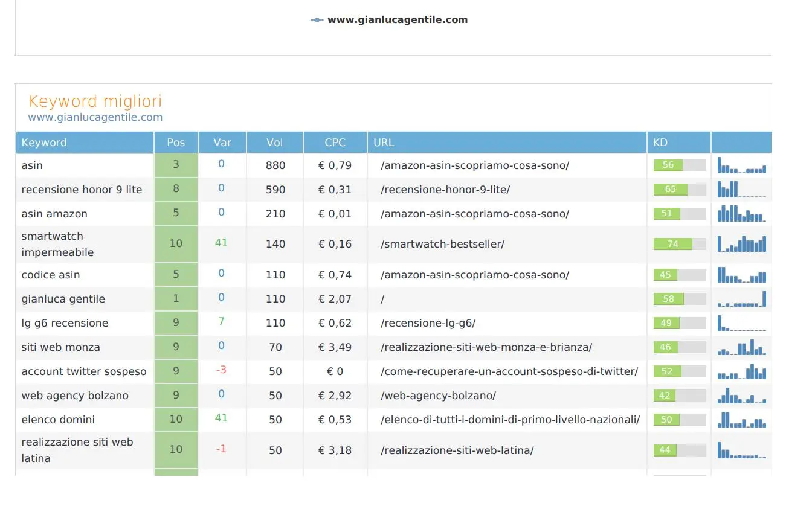Open URL /web-agency-bolzano/

pyautogui.click(x=439, y=396)
